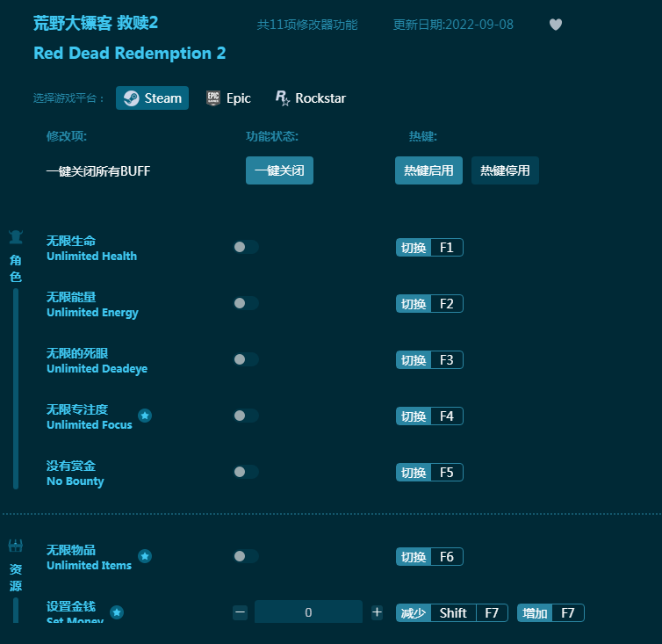The height and width of the screenshot is (644, 662).
Task: Click the No Bounty label
Action: pyautogui.click(x=76, y=474)
